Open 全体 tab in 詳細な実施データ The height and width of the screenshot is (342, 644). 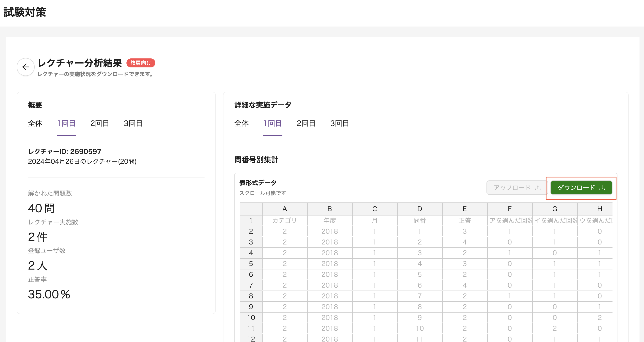(241, 123)
